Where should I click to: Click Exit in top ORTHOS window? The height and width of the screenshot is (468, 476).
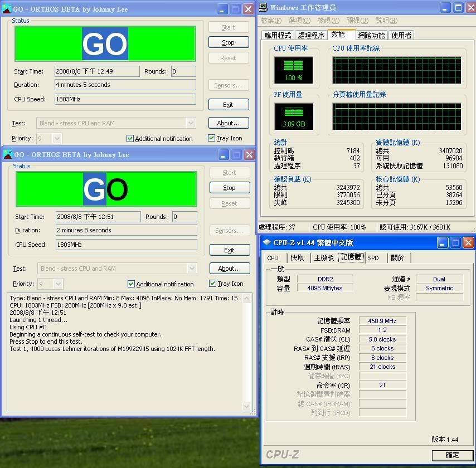pos(229,105)
